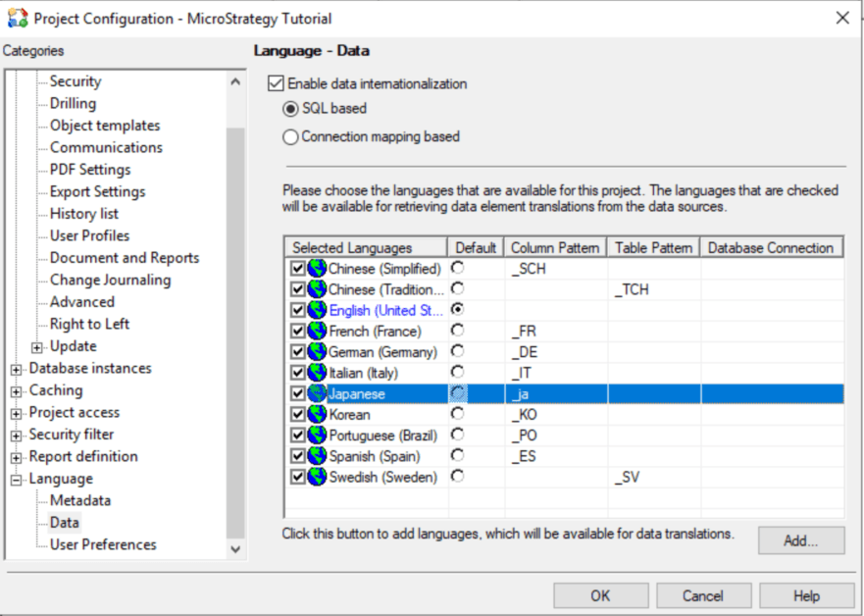Viewport: 864px width, 616px height.
Task: Click the globe icon beside English (United St...)
Action: 317,310
